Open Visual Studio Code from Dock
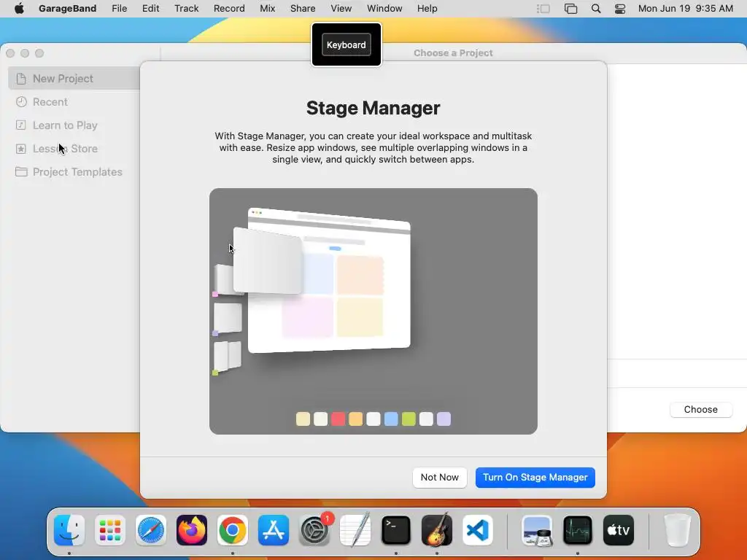The image size is (747, 560). point(478,530)
